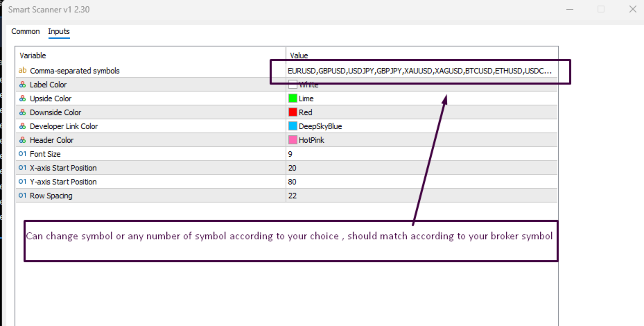644x326 pixels.
Task: Click the Red value text
Action: click(x=306, y=112)
